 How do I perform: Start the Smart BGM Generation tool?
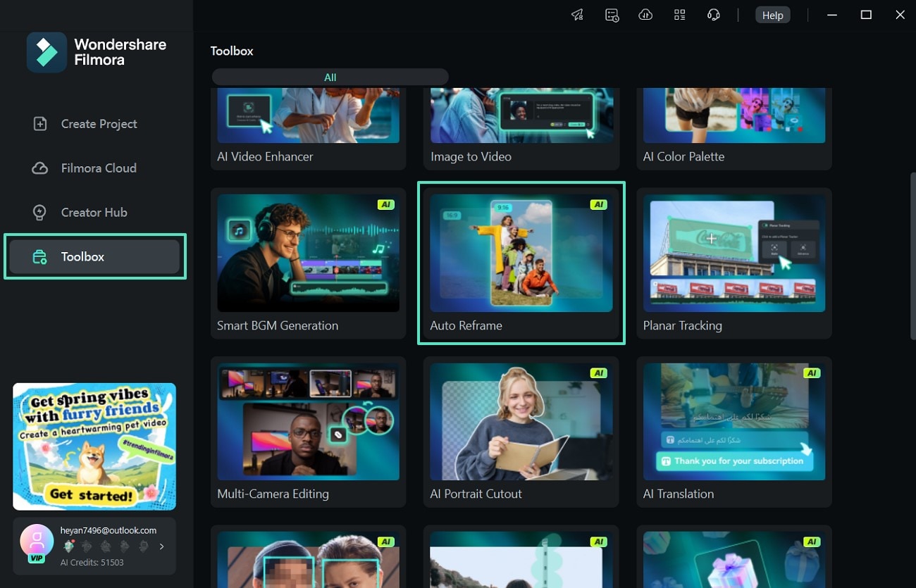click(308, 263)
